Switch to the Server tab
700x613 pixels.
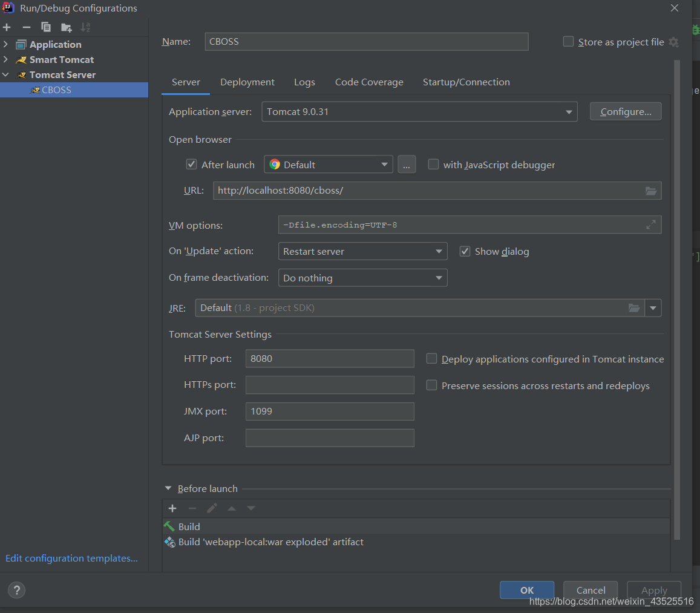click(x=186, y=82)
